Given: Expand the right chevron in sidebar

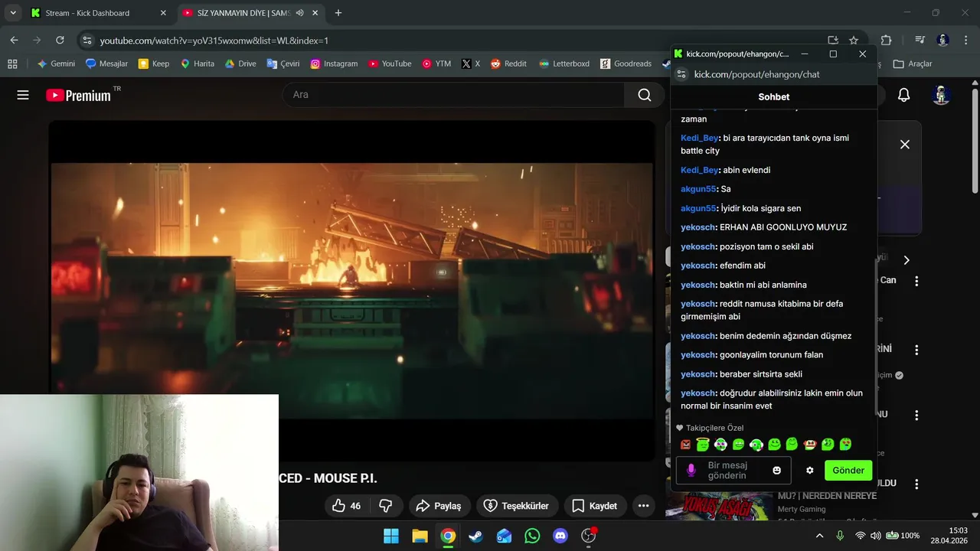Looking at the screenshot, I should (x=906, y=260).
